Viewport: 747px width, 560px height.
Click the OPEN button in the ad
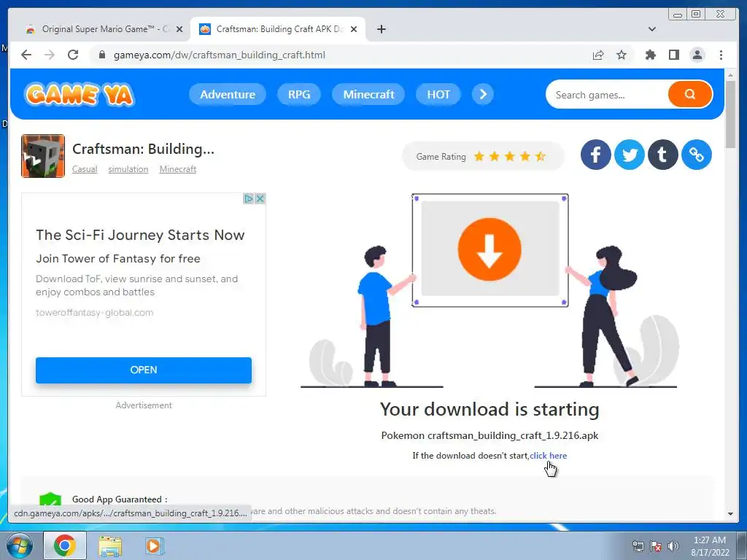coord(144,370)
